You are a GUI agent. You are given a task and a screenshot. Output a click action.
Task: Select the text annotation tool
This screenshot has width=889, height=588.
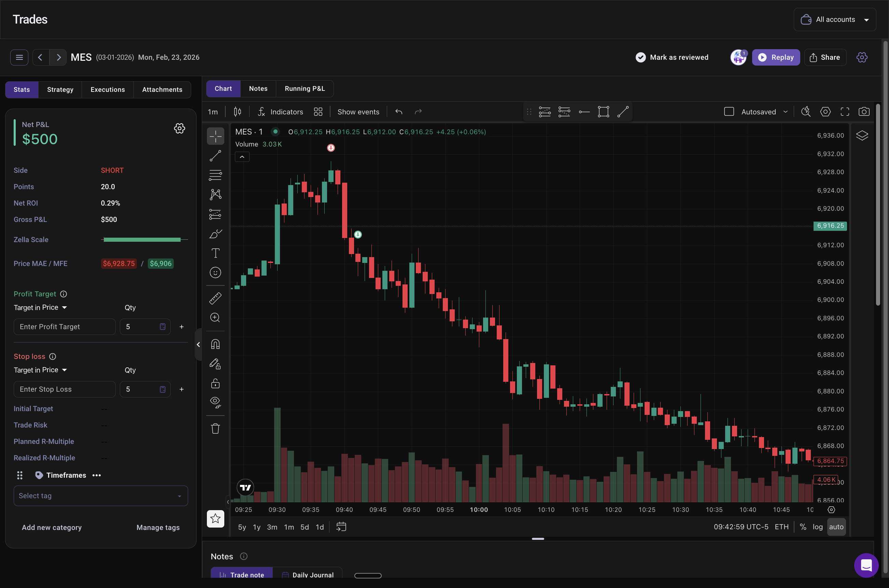tap(215, 253)
